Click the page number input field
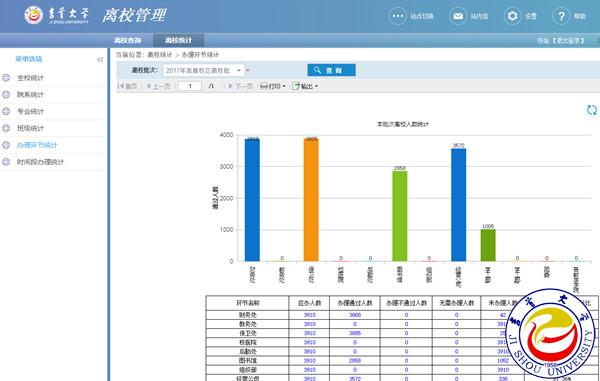Screen dimensions: 600x381 190,86
